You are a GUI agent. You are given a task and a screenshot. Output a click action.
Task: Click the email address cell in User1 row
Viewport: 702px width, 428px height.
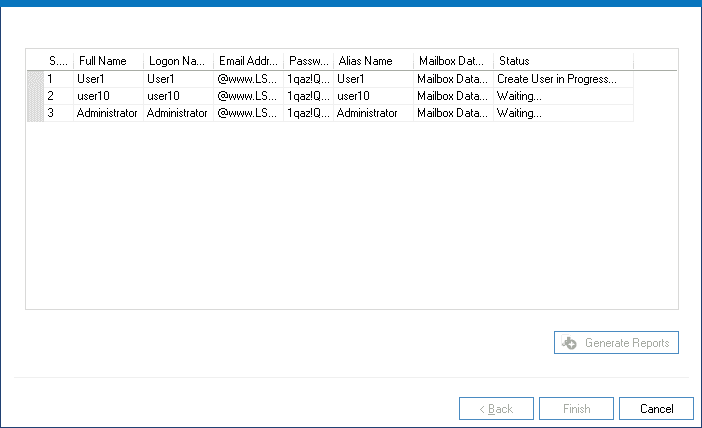tap(248, 79)
